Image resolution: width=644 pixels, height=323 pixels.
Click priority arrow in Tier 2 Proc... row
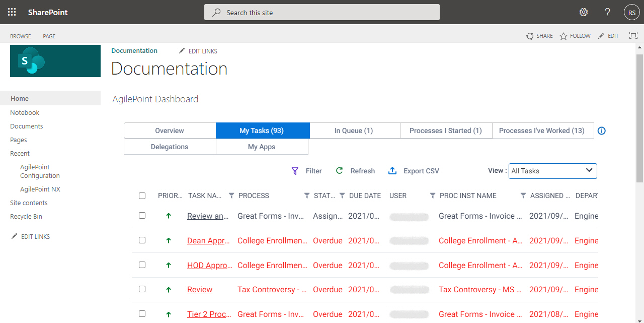click(169, 314)
